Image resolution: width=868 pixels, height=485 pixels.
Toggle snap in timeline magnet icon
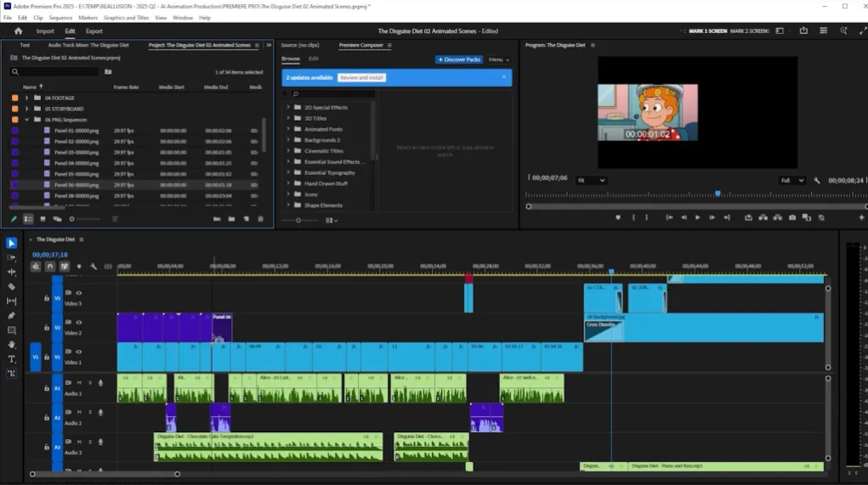50,267
